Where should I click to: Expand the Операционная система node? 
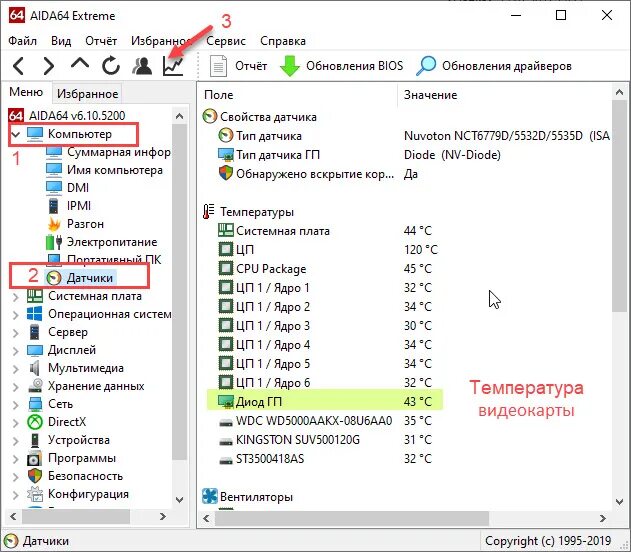click(16, 315)
